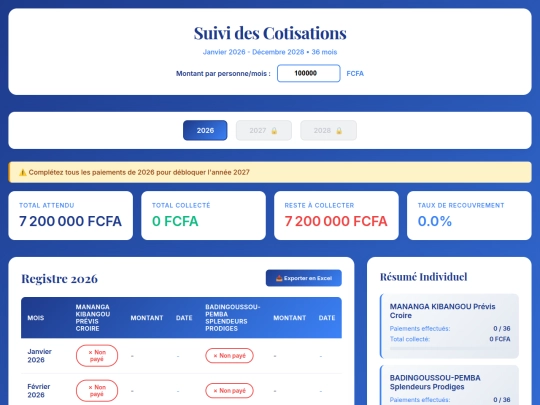
Task: Click MANANGA KIBANGOU PRÉVIS CROIRE column header
Action: pyautogui.click(x=93, y=318)
